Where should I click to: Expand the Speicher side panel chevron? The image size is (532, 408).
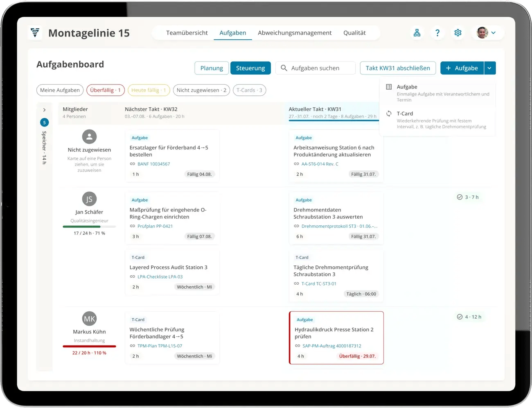click(45, 110)
